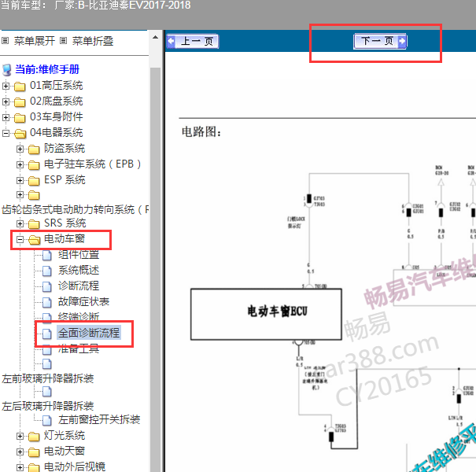This screenshot has height=472, width=476.
Task: Click the 电动外后视镜 folder icon
Action: click(34, 468)
